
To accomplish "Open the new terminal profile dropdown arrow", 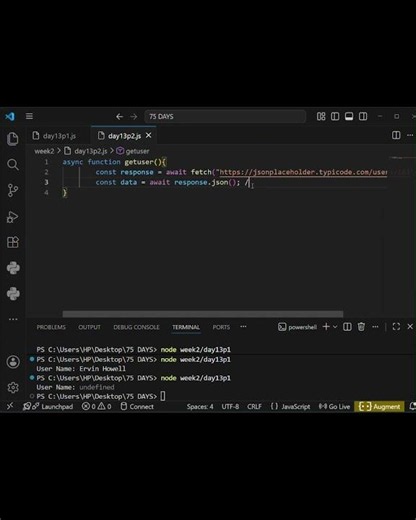I will 335,327.
